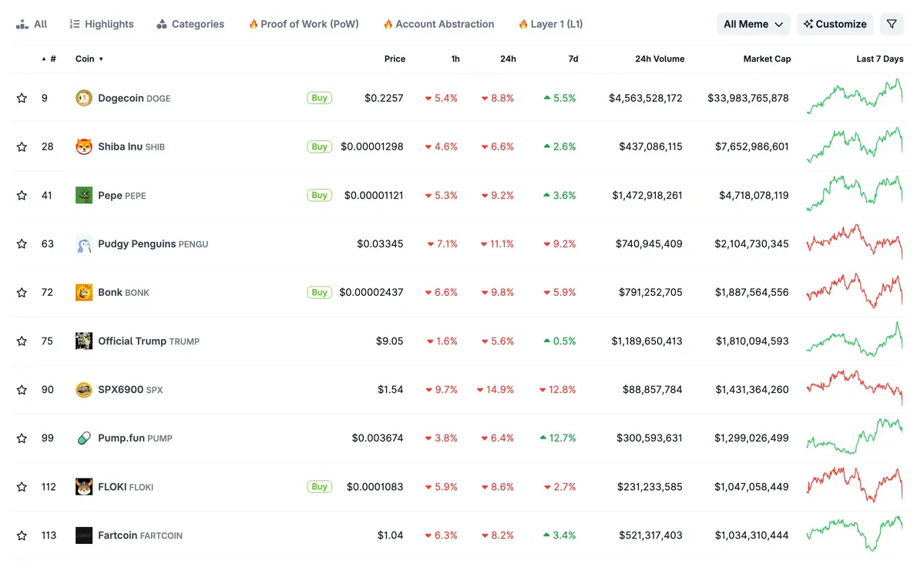
Task: Switch to the Highlights tab
Action: (x=102, y=24)
